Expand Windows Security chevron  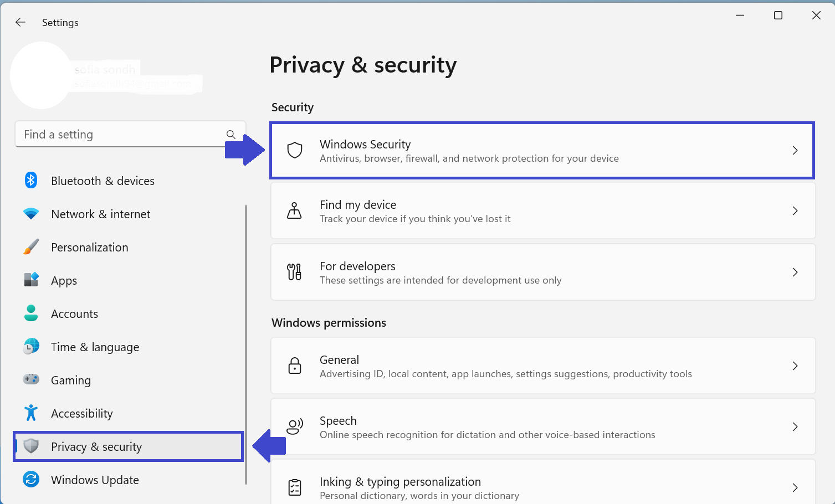(x=795, y=151)
